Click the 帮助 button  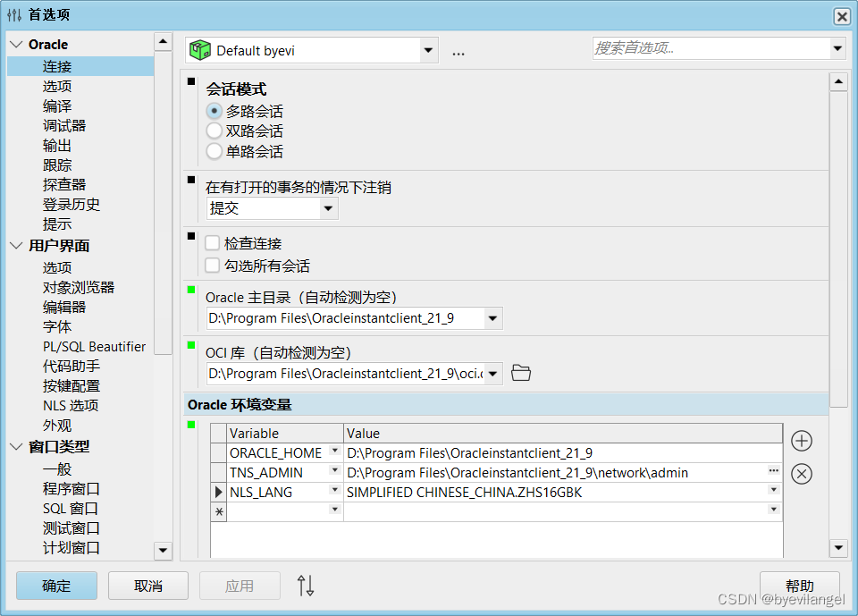pos(800,586)
